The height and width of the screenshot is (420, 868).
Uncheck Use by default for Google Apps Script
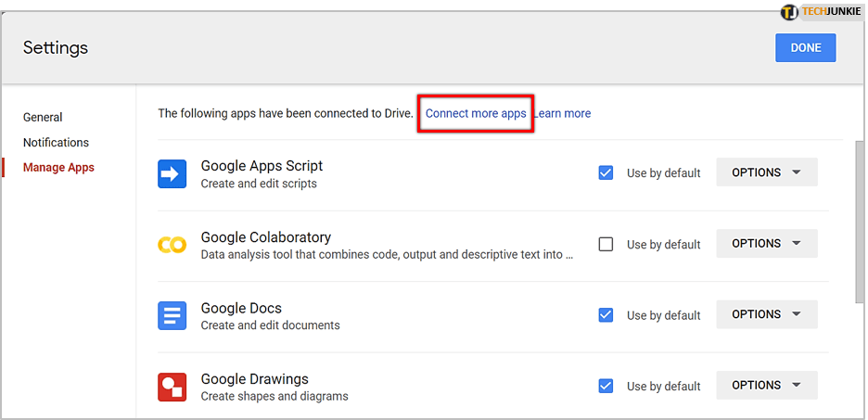tap(606, 172)
